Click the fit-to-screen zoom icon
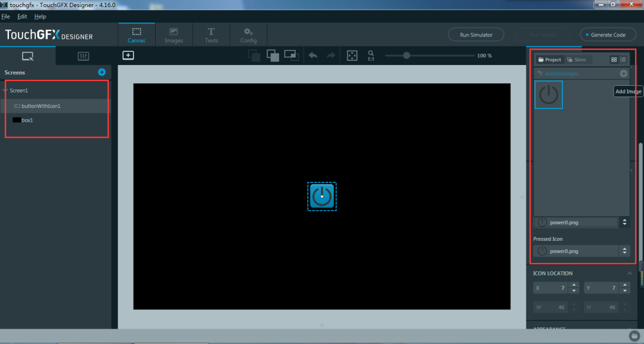The width and height of the screenshot is (644, 344). click(x=352, y=55)
